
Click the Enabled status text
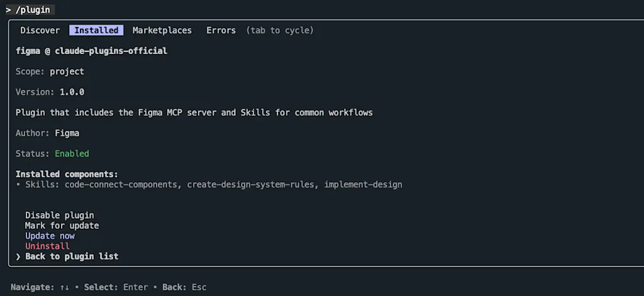pyautogui.click(x=72, y=153)
